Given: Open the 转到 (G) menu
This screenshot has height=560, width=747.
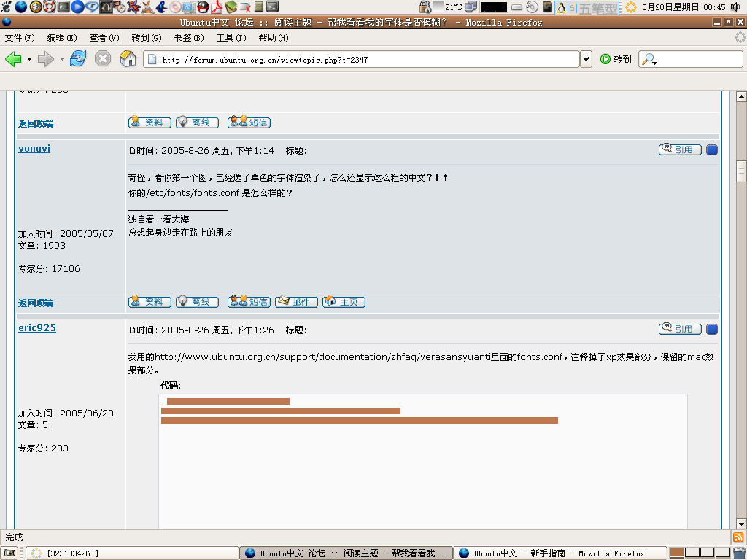Looking at the screenshot, I should (x=146, y=38).
